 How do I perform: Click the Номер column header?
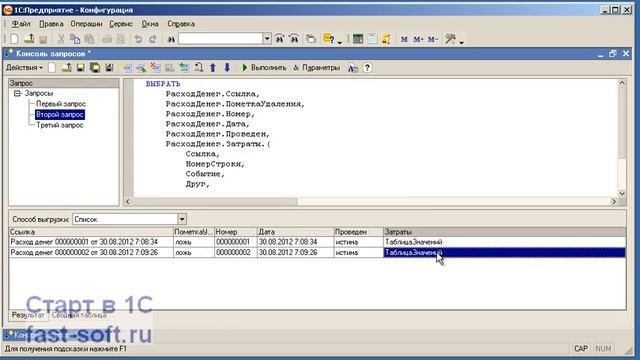tap(236, 232)
